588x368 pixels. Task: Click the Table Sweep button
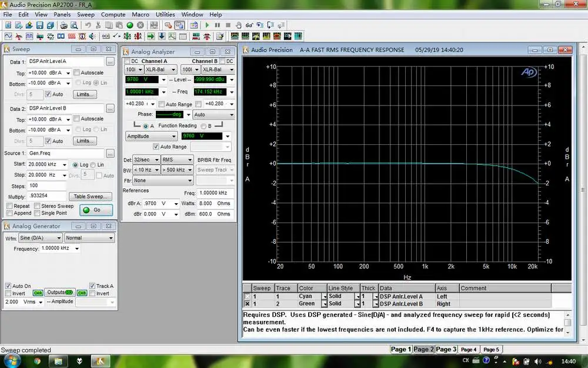(91, 197)
